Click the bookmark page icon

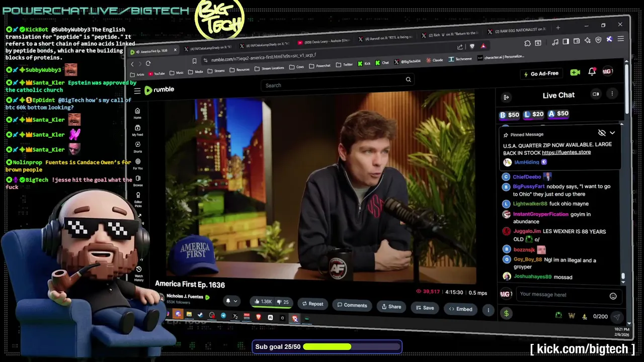click(194, 61)
